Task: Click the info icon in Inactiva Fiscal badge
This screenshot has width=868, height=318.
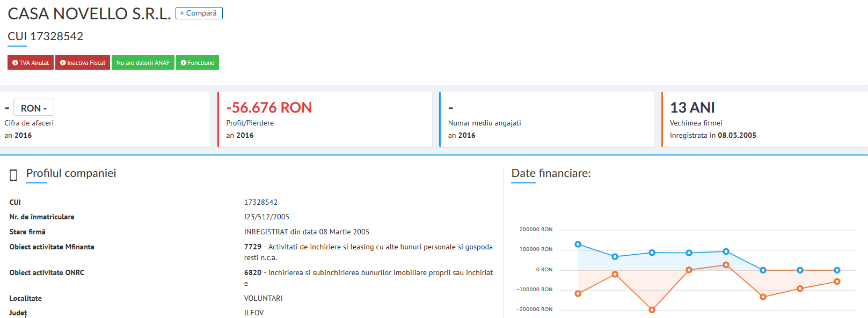Action: (63, 63)
